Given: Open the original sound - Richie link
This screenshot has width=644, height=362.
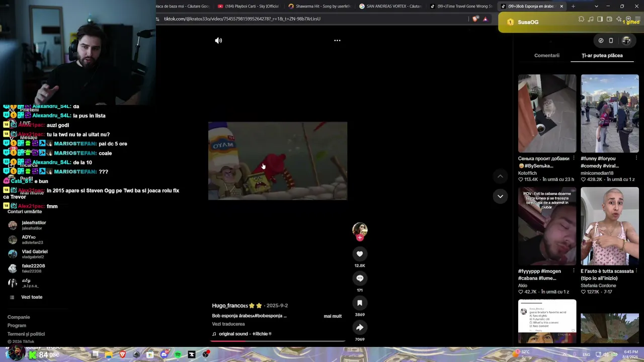Looking at the screenshot, I should tap(242, 334).
